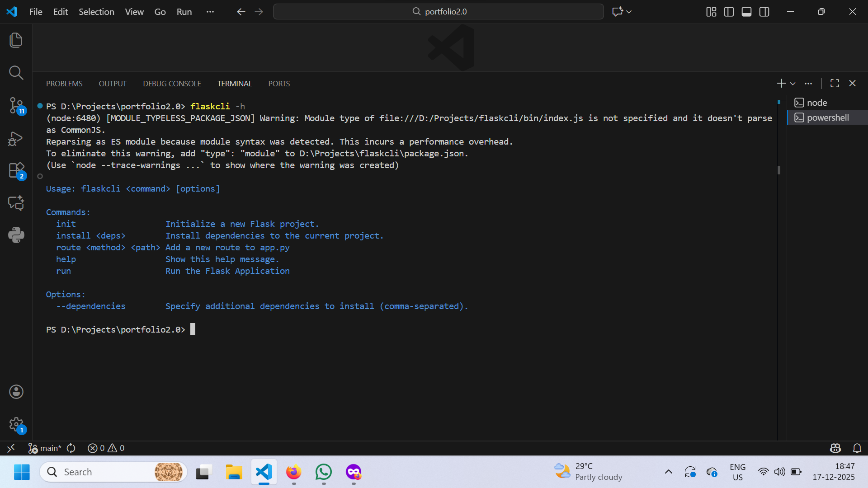The height and width of the screenshot is (488, 868).
Task: Open the Extensions view icon
Action: [16, 171]
